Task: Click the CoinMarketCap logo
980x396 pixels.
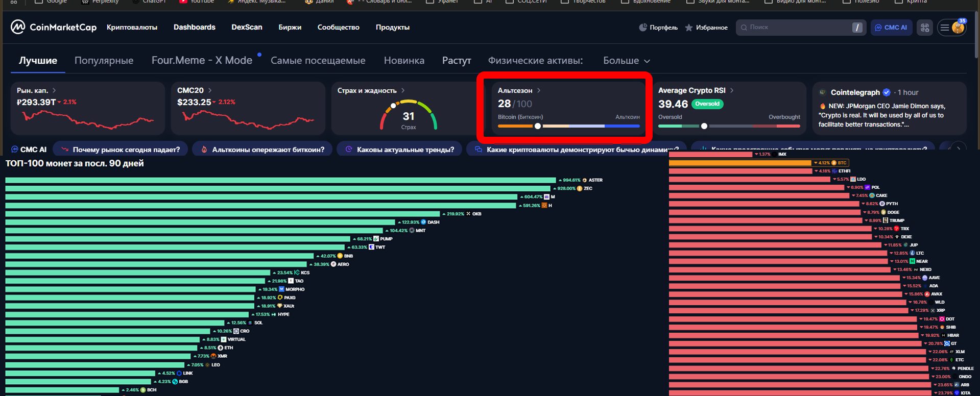Action: (54, 27)
